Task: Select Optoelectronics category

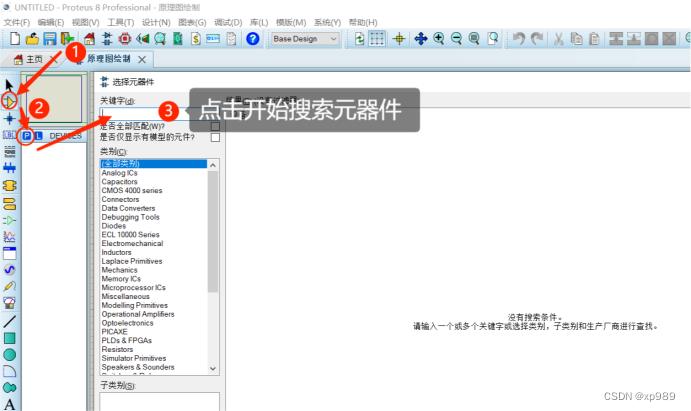Action: click(x=127, y=322)
